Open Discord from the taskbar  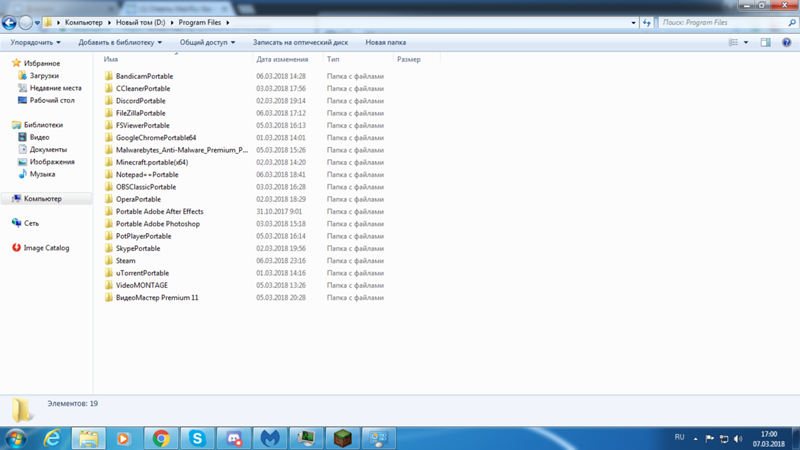pyautogui.click(x=234, y=438)
